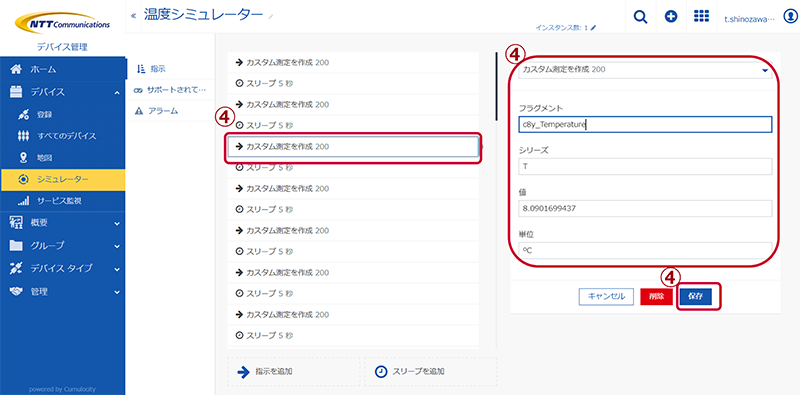The height and width of the screenshot is (395, 800).
Task: Click the pencil icon beside instance count
Action: (593, 28)
